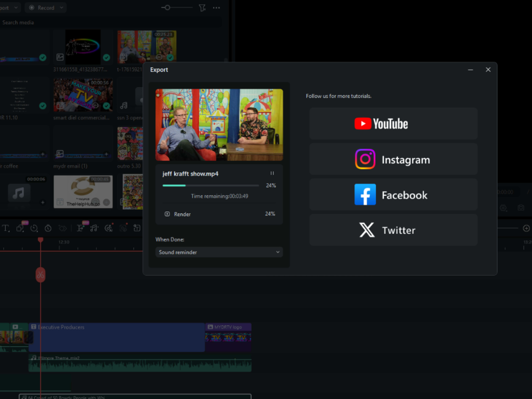Screen dimensions: 532x399
Task: Click the export preview thumbnail
Action: [219, 125]
